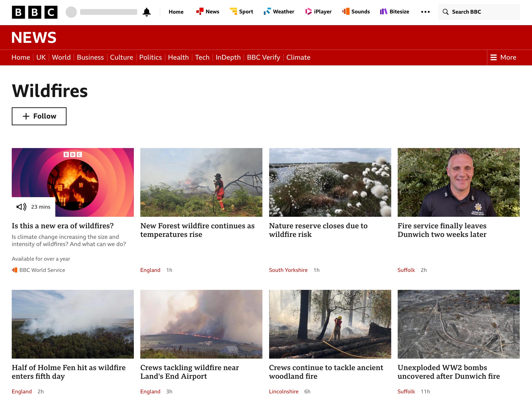Click the South Yorkshire tag
The width and height of the screenshot is (532, 401).
pos(288,270)
